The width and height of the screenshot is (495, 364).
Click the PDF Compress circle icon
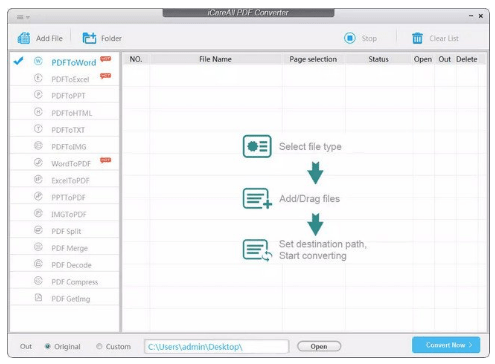[x=38, y=281]
